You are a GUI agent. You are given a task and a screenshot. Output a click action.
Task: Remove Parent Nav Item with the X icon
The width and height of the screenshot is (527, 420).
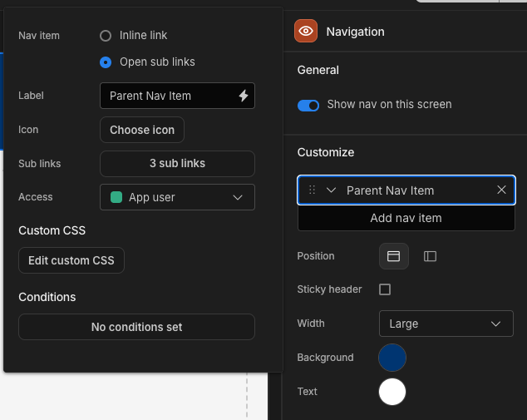pyautogui.click(x=501, y=190)
